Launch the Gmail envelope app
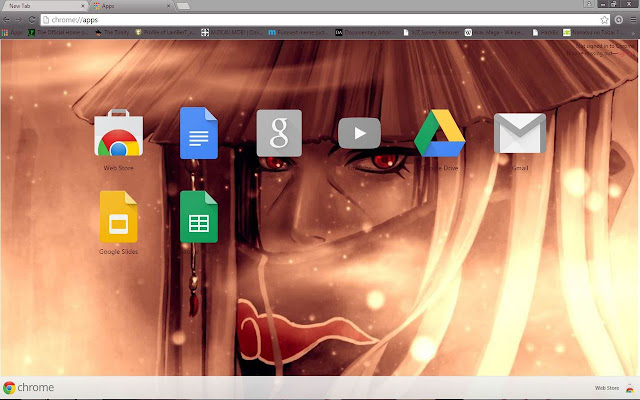The width and height of the screenshot is (640, 400). pos(520,133)
